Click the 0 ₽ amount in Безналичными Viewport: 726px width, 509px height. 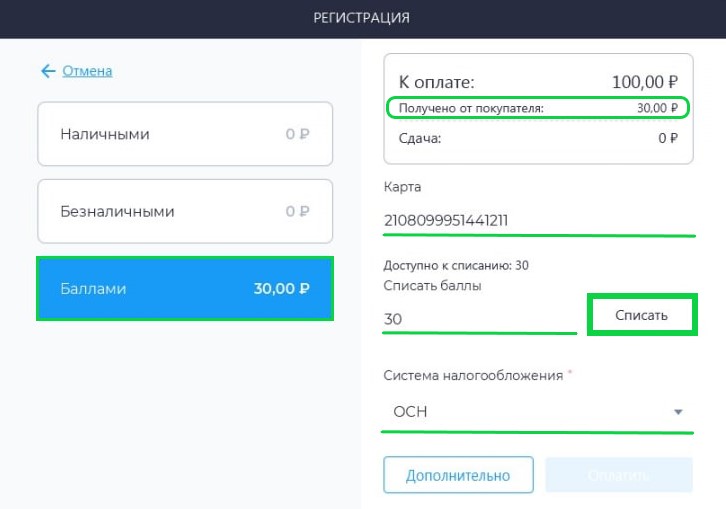pyautogui.click(x=297, y=212)
